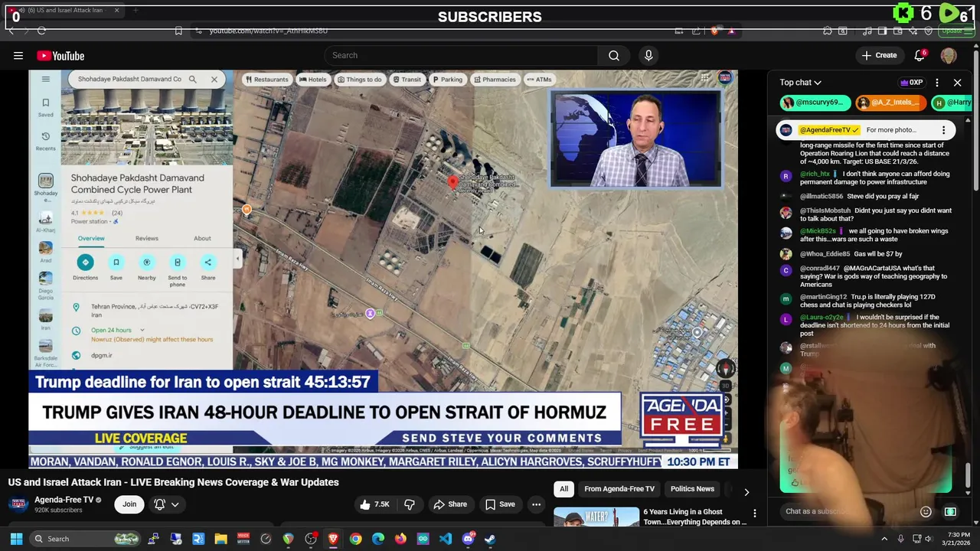Close the live chat panel
This screenshot has height=551, width=980.
pos(957,83)
